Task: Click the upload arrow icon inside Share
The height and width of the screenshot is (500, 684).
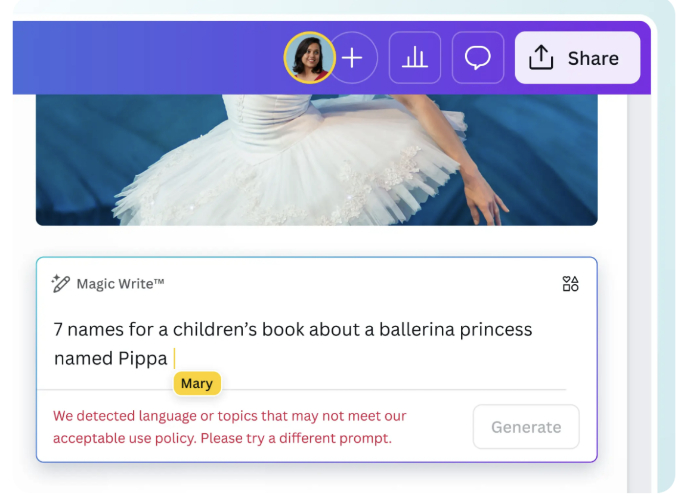Action: pyautogui.click(x=541, y=58)
